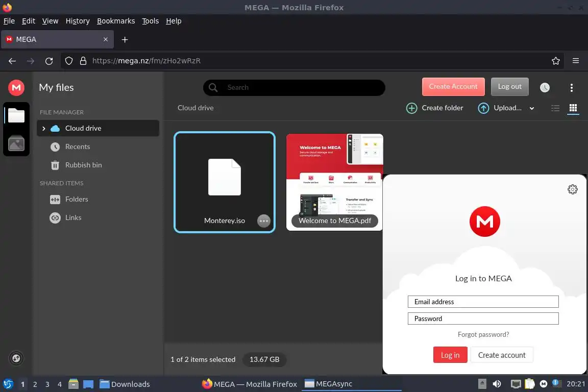Open the Downloads taskbar window

click(125, 384)
